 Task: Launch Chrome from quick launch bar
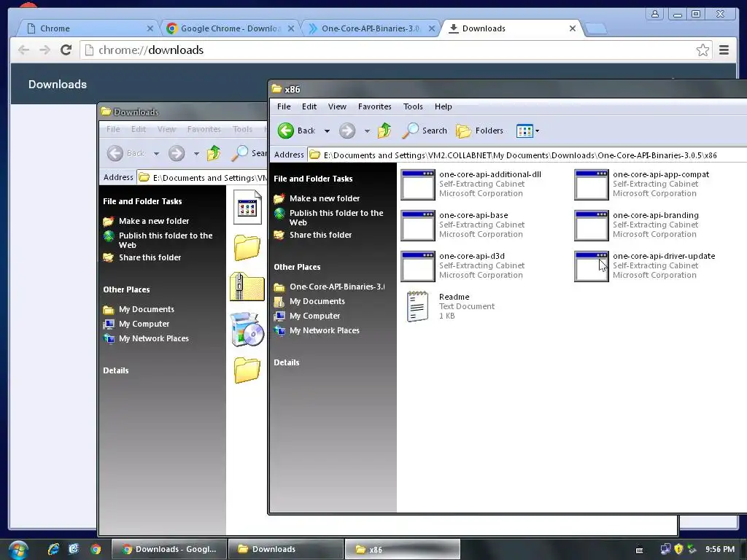[x=96, y=549]
